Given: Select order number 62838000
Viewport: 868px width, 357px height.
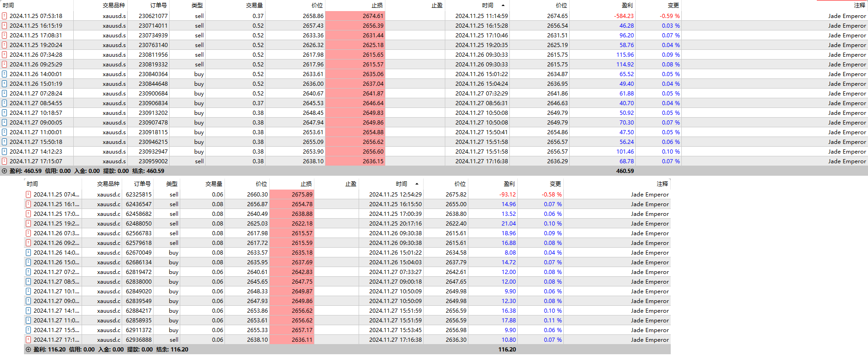Looking at the screenshot, I should coord(139,281).
